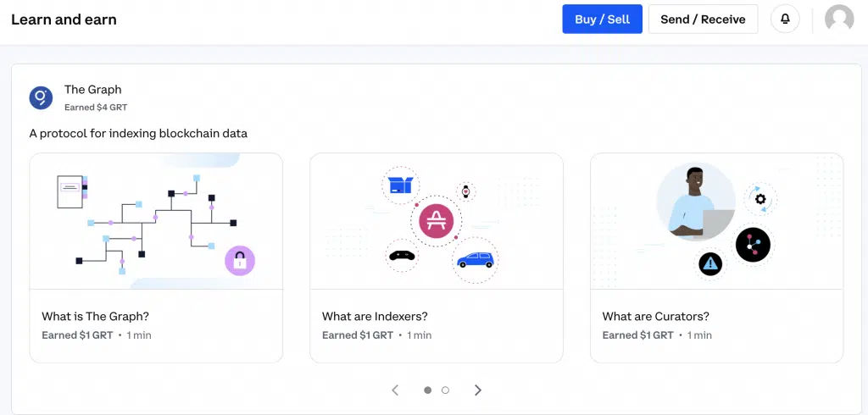Click the Send / Receive button
The width and height of the screenshot is (868, 415).
click(703, 19)
